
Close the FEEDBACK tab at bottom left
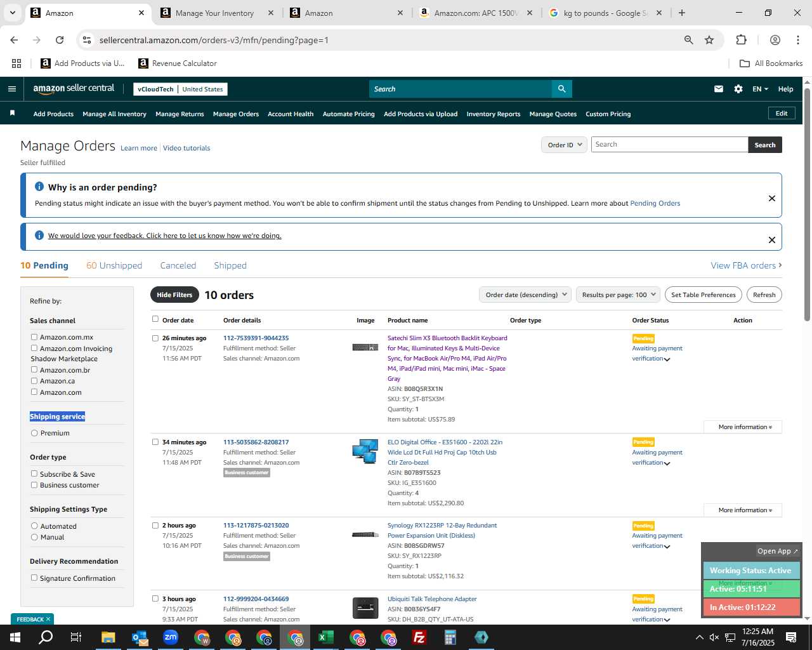48,619
